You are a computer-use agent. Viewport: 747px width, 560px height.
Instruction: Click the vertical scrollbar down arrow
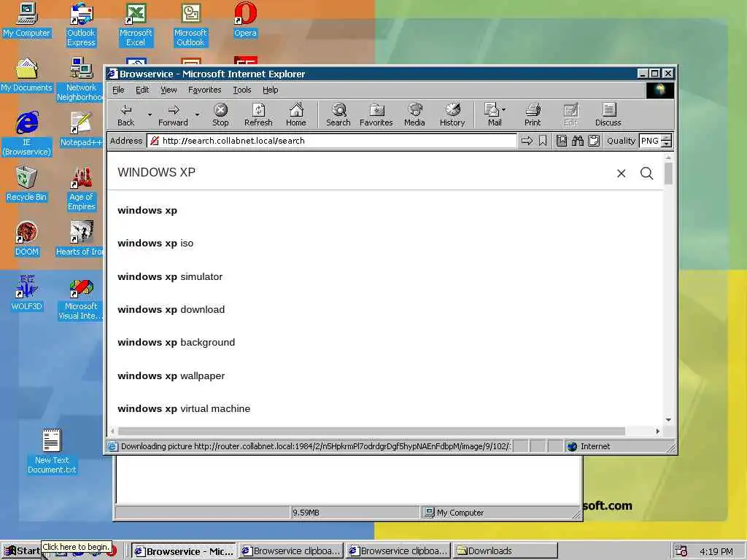[x=668, y=419]
